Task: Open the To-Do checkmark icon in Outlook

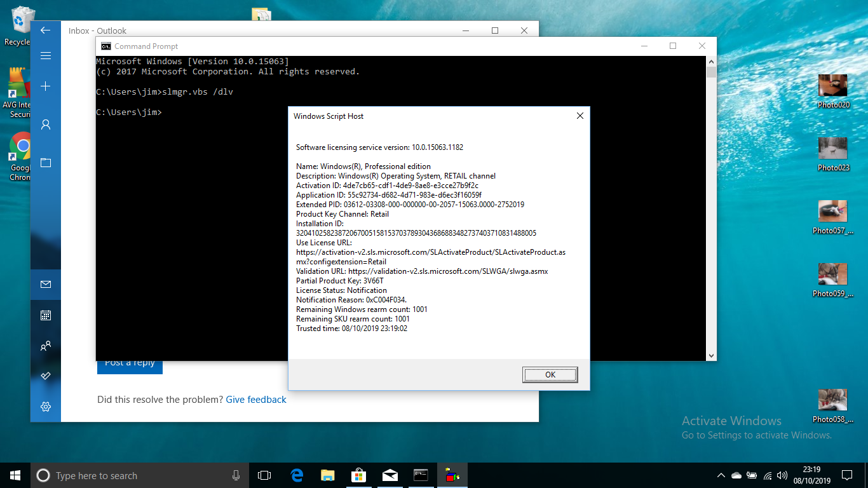Action: (x=46, y=376)
